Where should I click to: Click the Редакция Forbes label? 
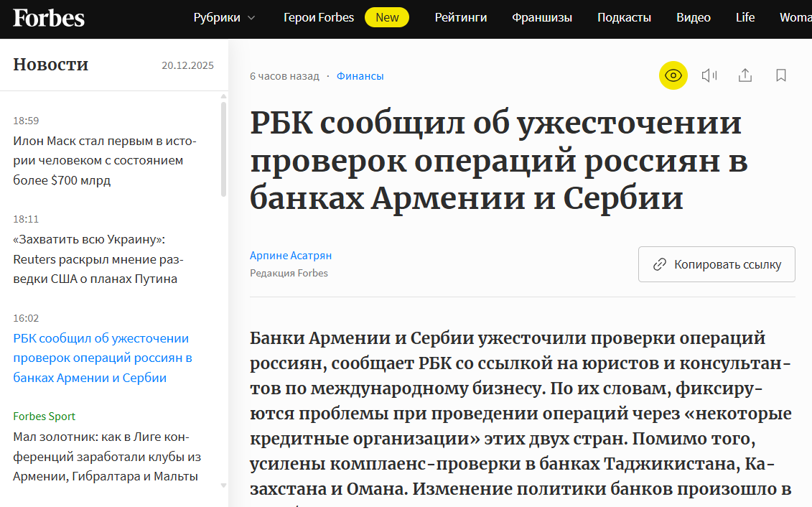click(289, 273)
